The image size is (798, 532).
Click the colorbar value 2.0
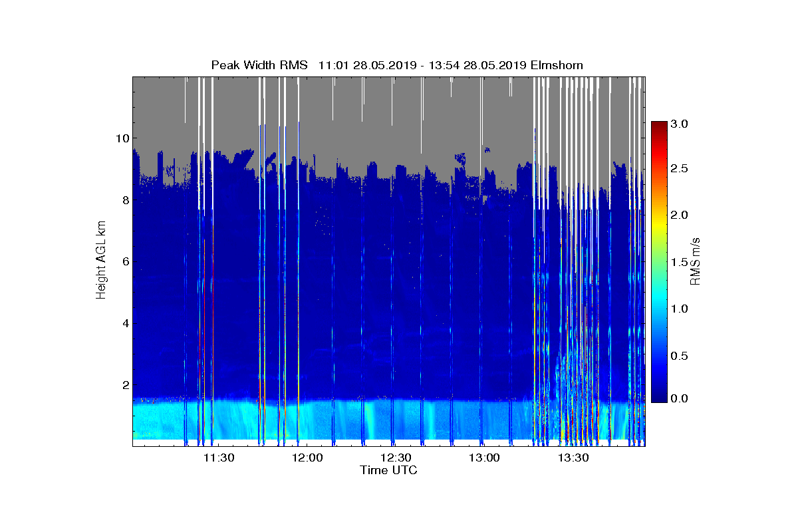(679, 215)
